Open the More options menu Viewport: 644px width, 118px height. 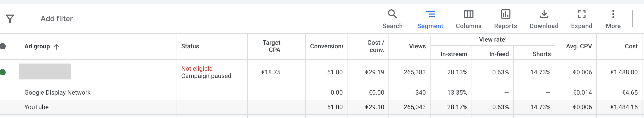click(x=613, y=19)
